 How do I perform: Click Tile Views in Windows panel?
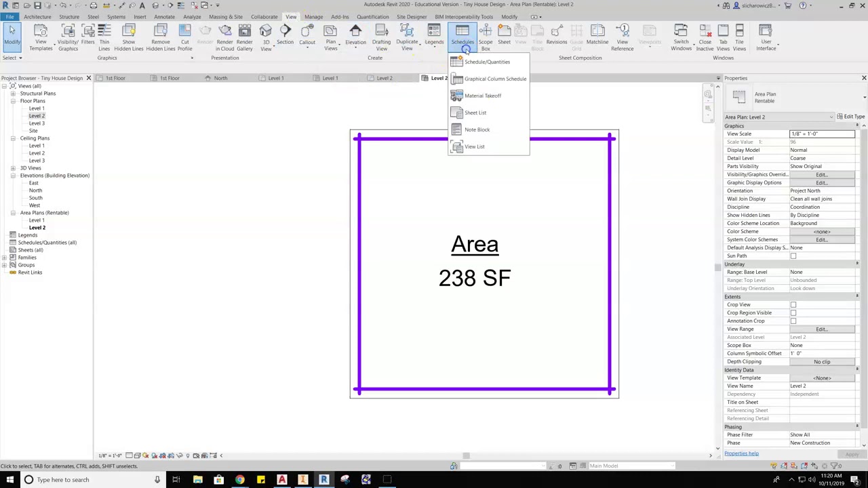(x=739, y=37)
